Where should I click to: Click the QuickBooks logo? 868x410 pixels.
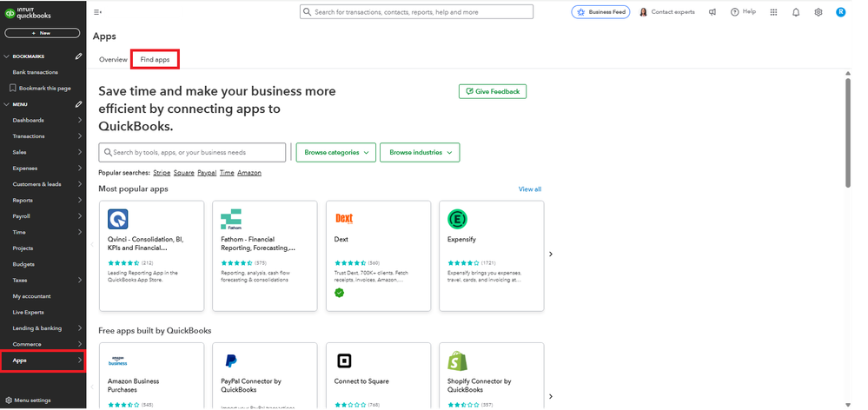pos(28,13)
